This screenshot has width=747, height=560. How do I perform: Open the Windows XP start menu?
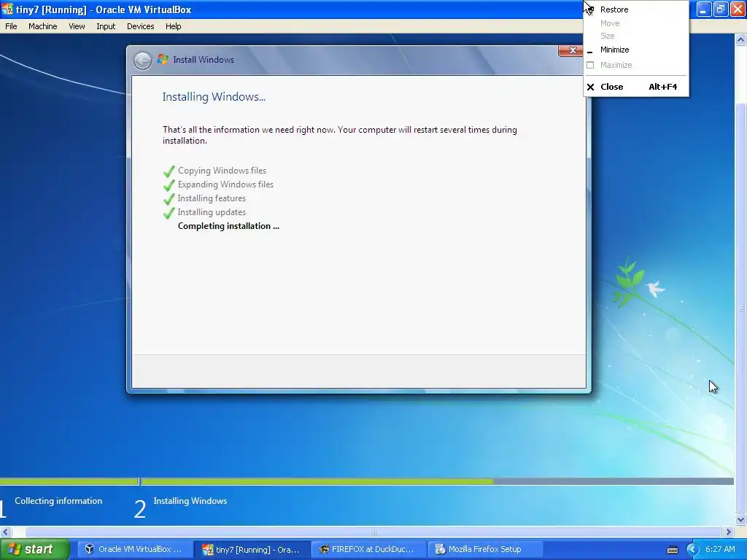(34, 550)
